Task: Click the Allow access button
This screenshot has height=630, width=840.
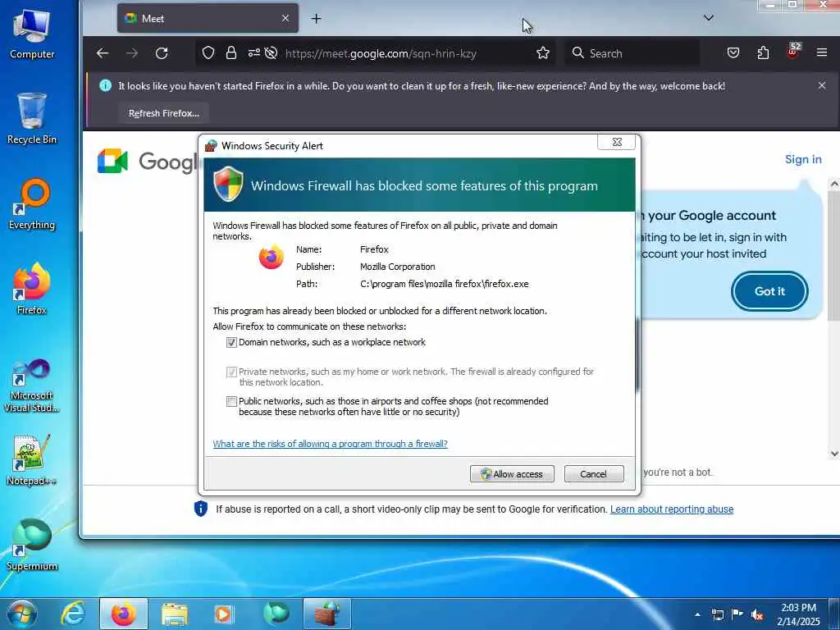Action: pyautogui.click(x=512, y=474)
